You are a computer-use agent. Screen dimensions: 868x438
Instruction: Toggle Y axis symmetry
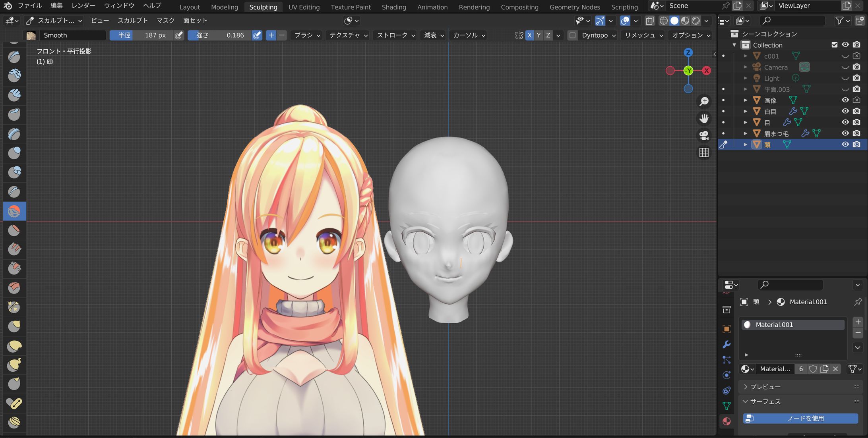539,35
